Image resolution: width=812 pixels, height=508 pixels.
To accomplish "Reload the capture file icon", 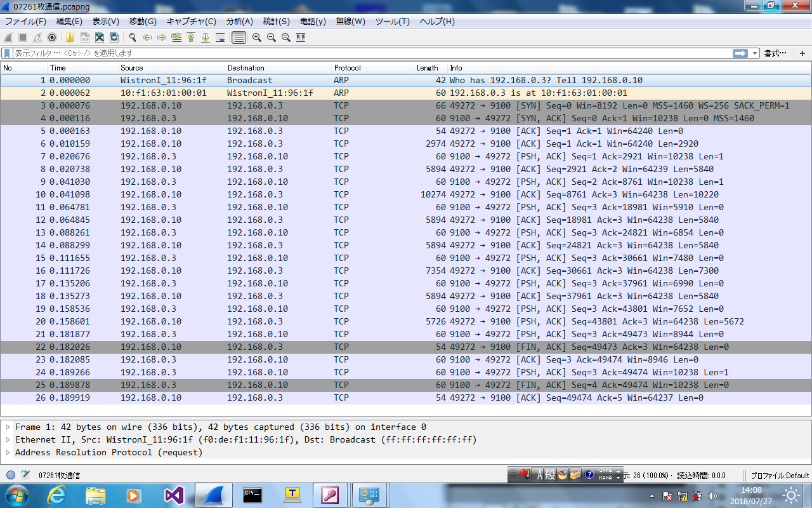I will click(x=114, y=37).
